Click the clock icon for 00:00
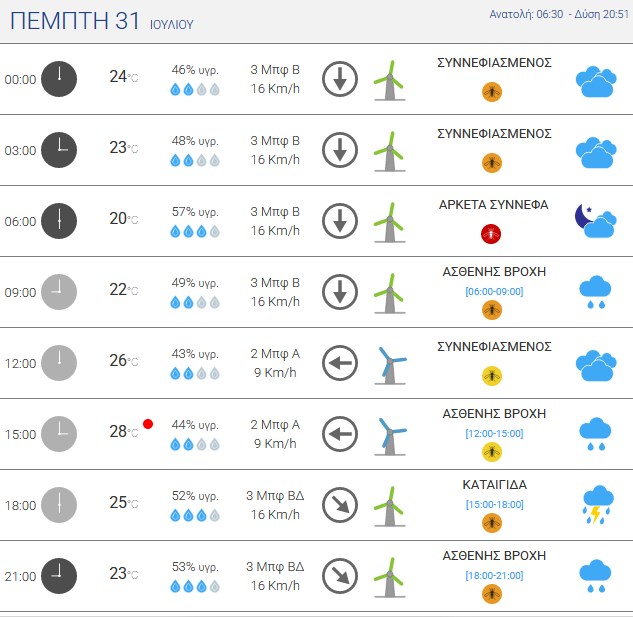 pyautogui.click(x=59, y=79)
